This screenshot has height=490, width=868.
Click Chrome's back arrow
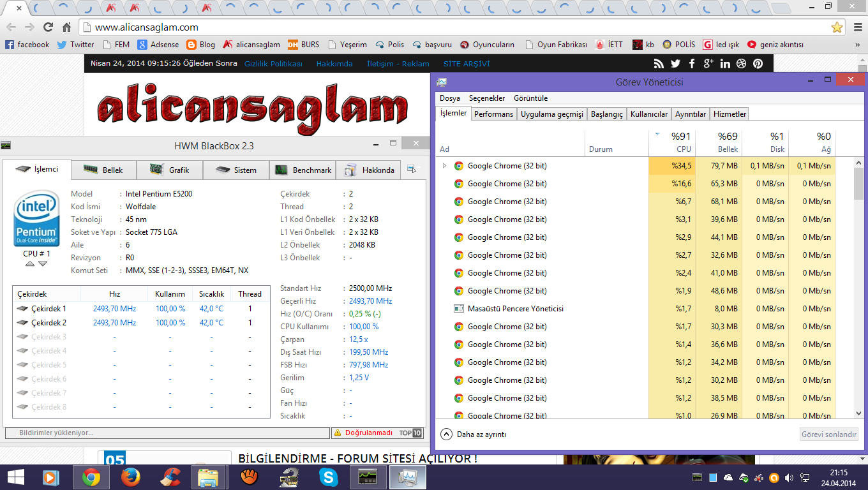11,27
